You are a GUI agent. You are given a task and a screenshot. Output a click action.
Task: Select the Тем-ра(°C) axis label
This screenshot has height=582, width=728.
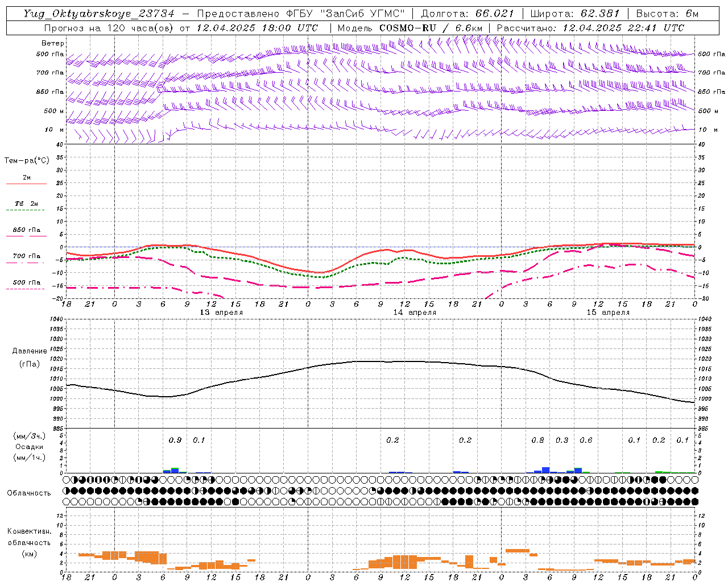point(27,161)
